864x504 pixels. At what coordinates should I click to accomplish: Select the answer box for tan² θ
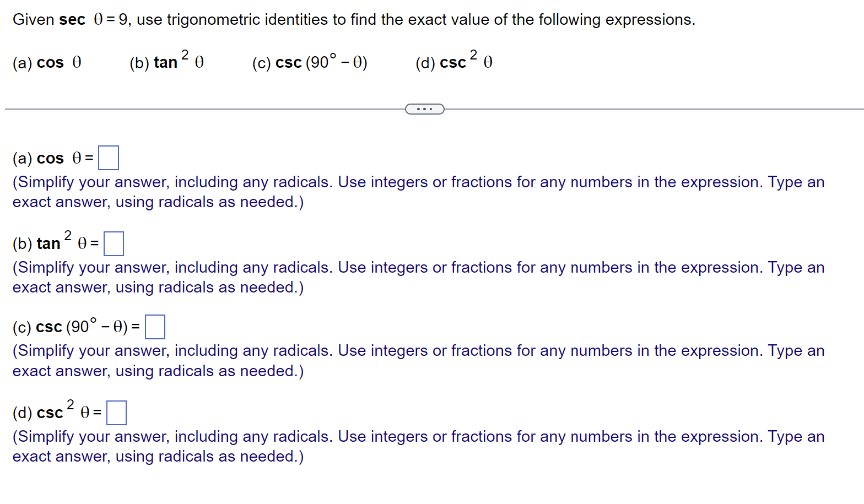click(x=114, y=243)
